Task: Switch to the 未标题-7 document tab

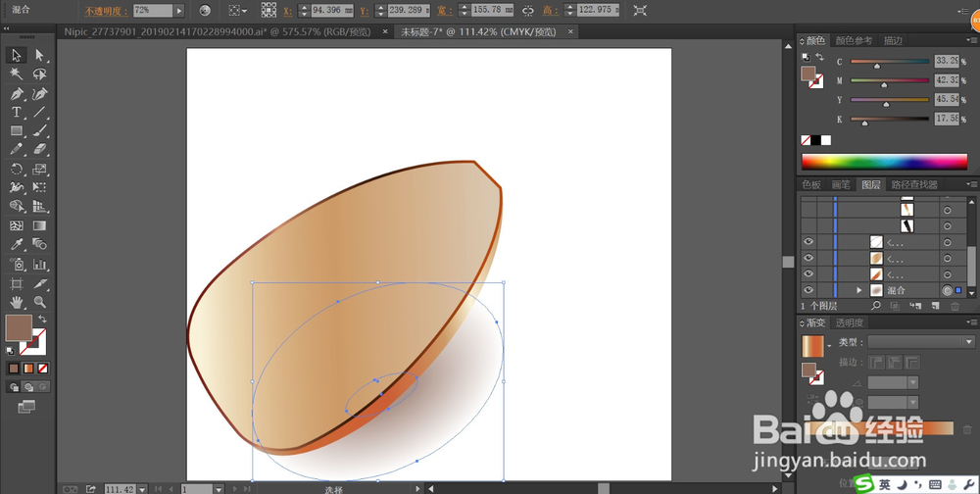Action: coord(478,31)
